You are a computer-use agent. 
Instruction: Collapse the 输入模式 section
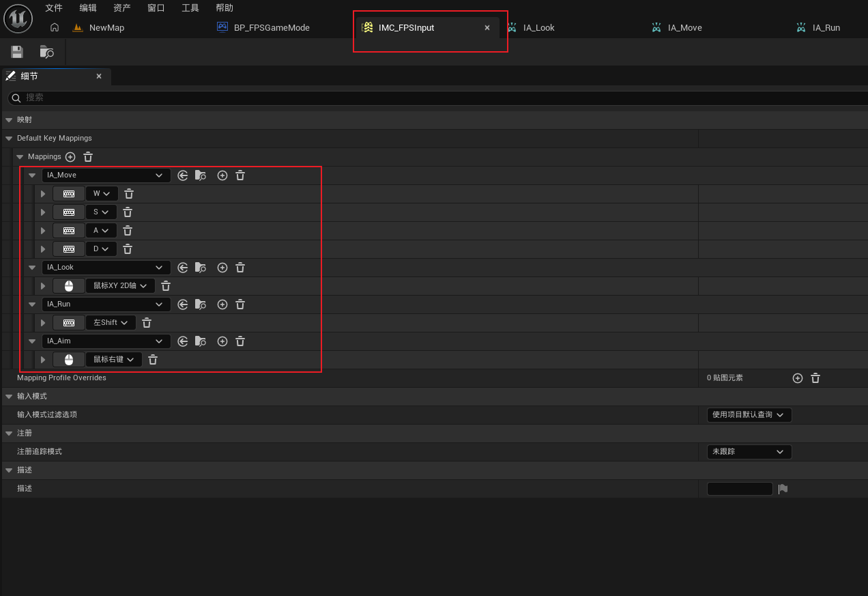point(9,397)
